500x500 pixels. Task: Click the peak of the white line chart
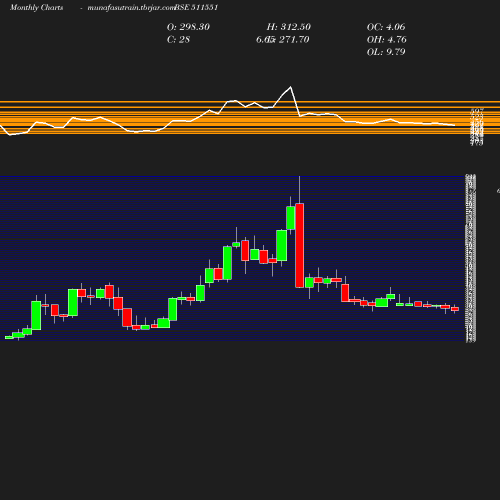[x=290, y=87]
